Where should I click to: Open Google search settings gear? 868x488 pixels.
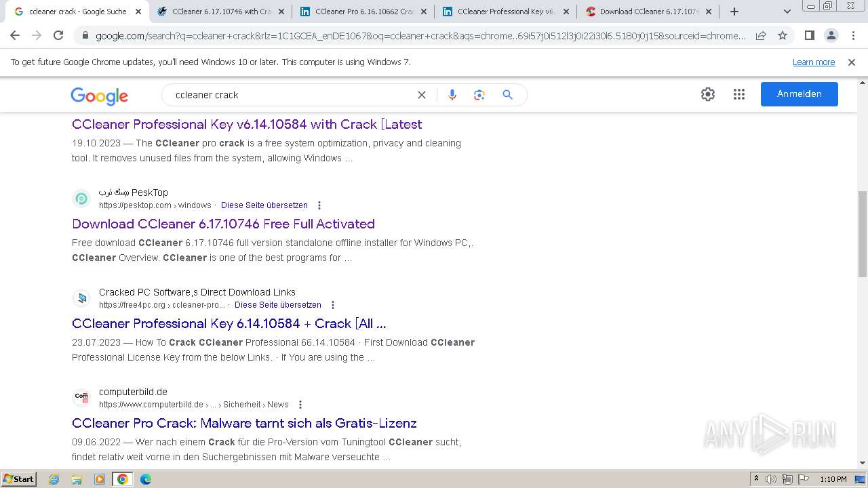pyautogui.click(x=708, y=94)
